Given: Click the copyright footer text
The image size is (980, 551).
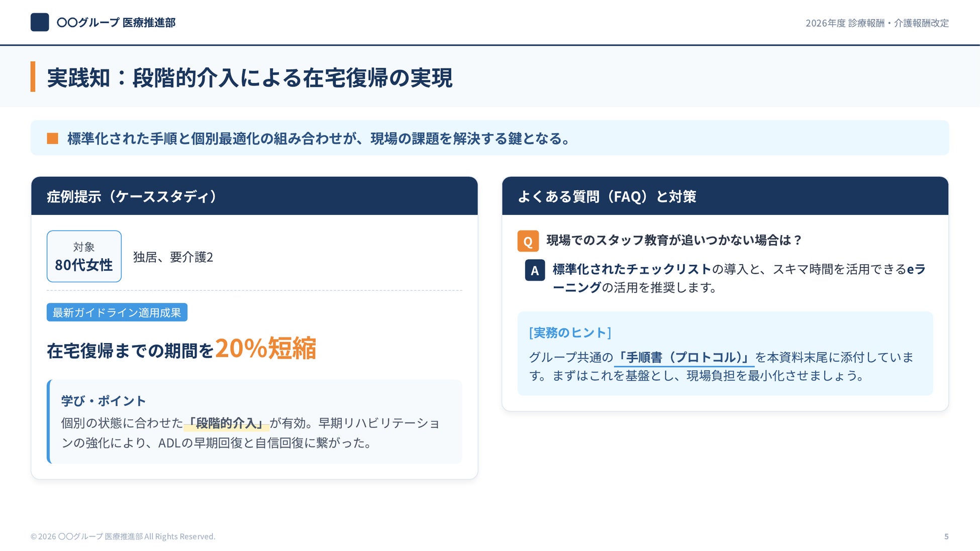Looking at the screenshot, I should 123,536.
